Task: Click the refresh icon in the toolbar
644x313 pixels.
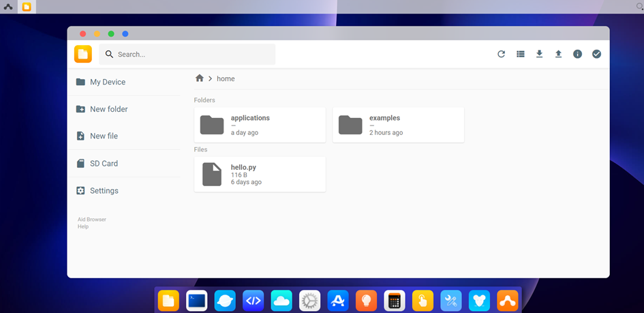Action: coord(501,54)
